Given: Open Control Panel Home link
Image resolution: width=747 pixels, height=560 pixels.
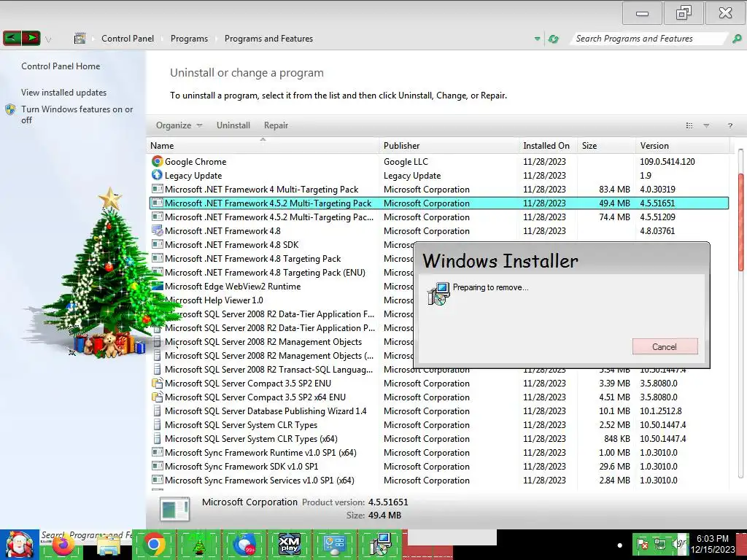Looking at the screenshot, I should 61,66.
